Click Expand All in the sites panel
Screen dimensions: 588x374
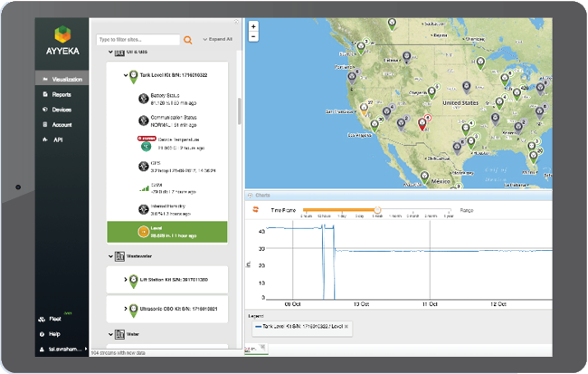(217, 40)
